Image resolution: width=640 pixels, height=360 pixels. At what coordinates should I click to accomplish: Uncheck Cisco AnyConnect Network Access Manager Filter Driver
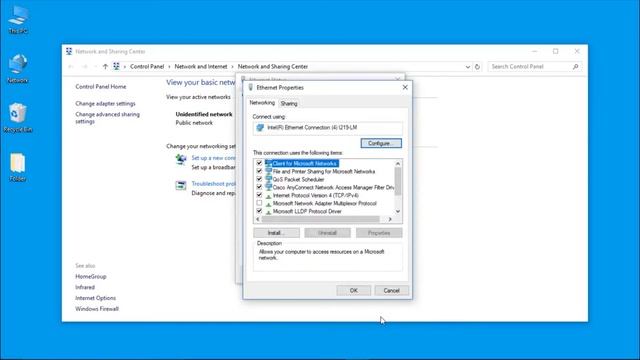[x=259, y=187]
